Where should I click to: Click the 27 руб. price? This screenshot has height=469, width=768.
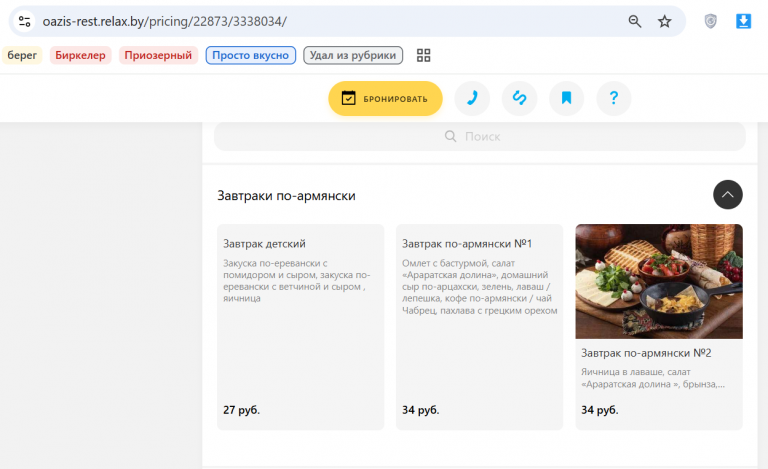click(241, 410)
